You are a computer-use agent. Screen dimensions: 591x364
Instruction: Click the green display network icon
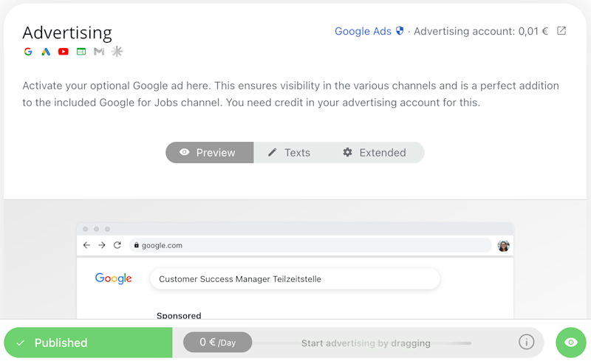coord(81,52)
